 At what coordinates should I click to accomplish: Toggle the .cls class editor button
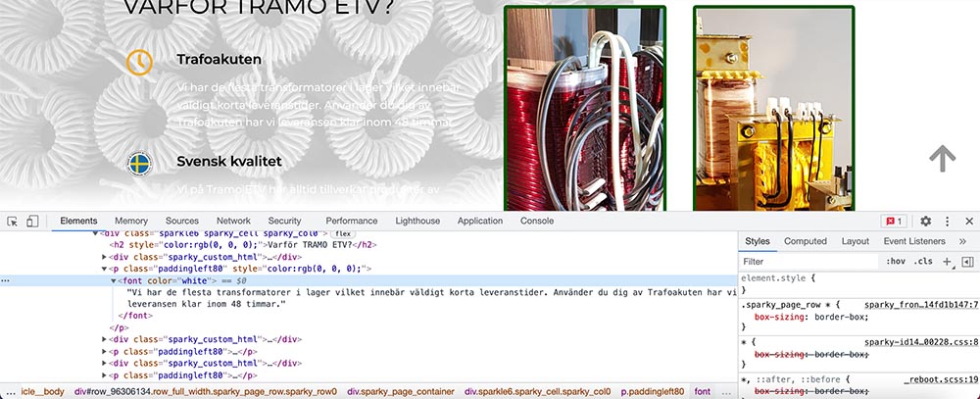pyautogui.click(x=923, y=262)
